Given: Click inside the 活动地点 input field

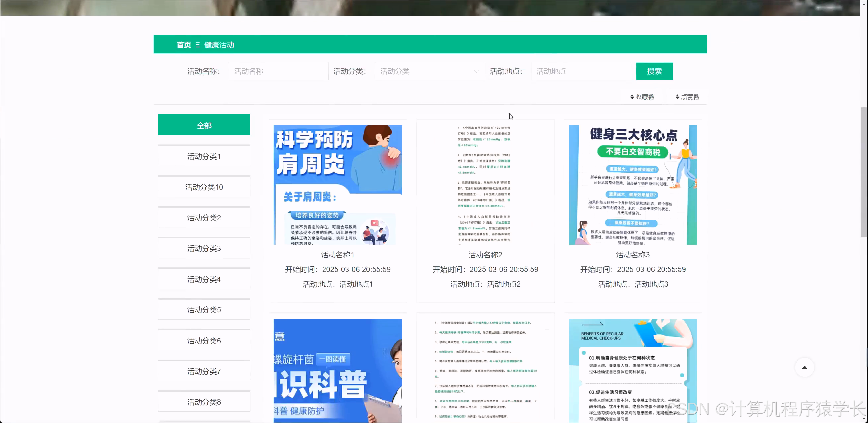Looking at the screenshot, I should pos(581,71).
